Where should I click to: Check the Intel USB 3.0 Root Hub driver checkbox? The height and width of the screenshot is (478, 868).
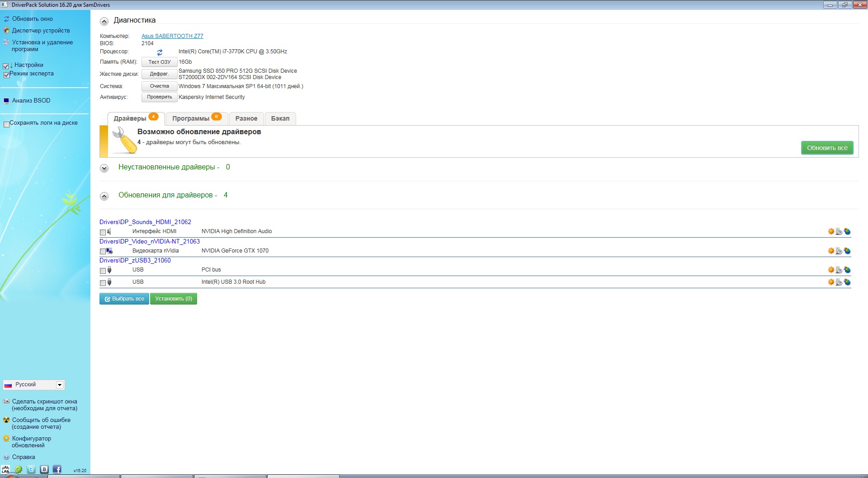[x=103, y=283]
